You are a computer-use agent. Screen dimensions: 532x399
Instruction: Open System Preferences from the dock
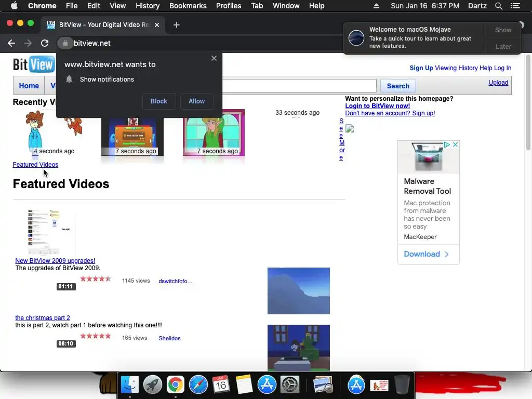pyautogui.click(x=289, y=385)
